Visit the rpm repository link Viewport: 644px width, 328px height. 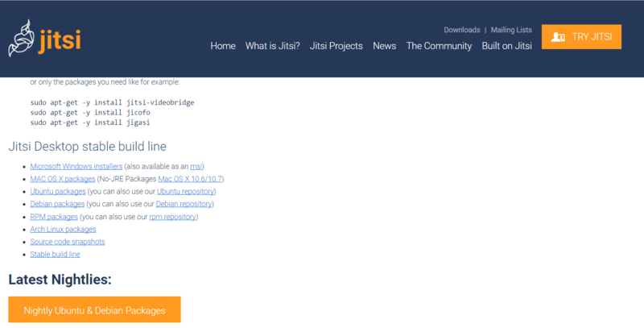coord(172,217)
